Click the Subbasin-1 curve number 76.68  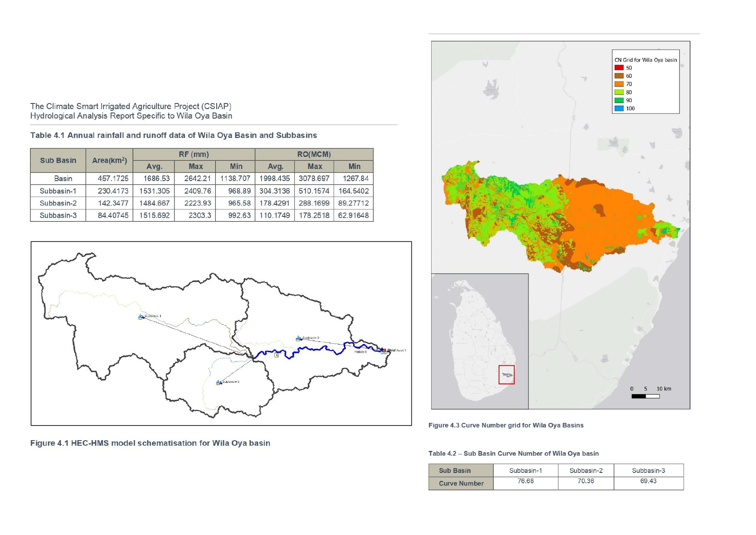(x=525, y=481)
